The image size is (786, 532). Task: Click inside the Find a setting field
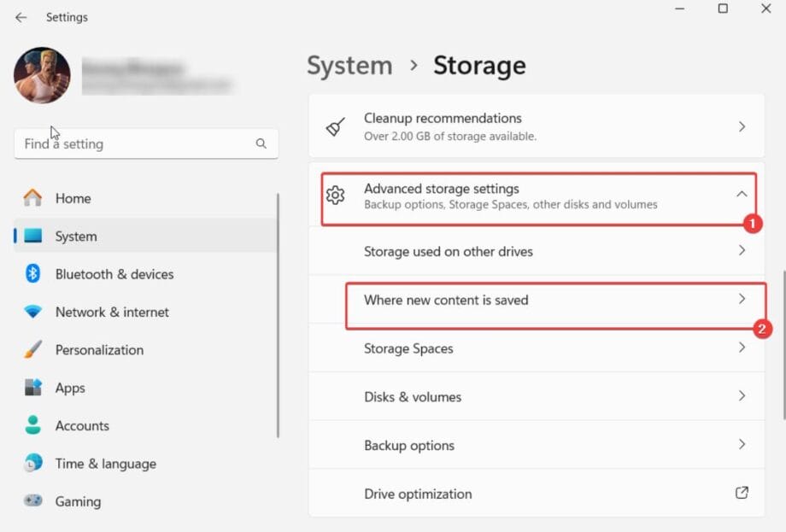pyautogui.click(x=128, y=144)
